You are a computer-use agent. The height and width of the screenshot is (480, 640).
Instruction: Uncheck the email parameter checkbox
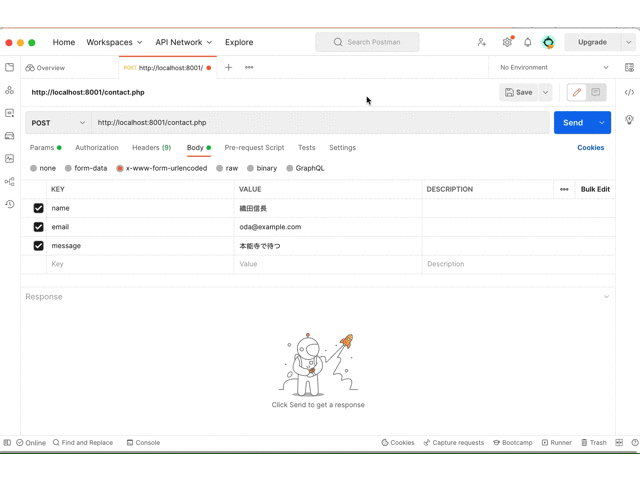[x=38, y=227]
